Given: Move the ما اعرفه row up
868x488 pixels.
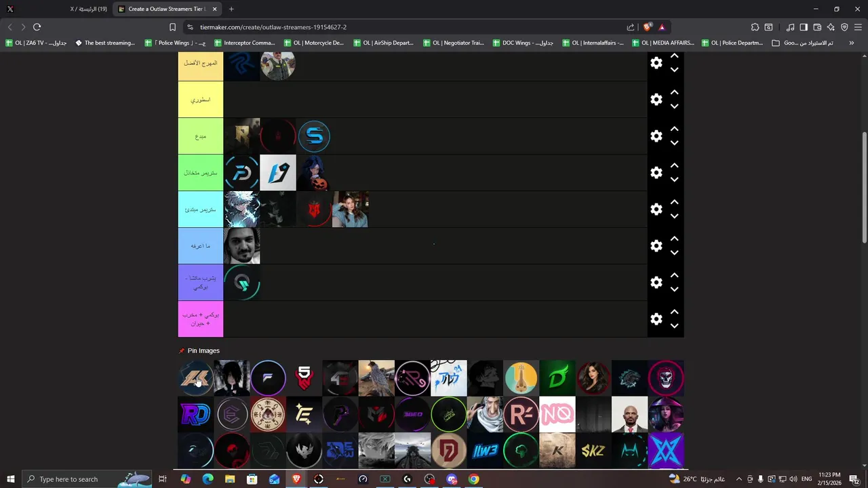Looking at the screenshot, I should click(x=675, y=239).
